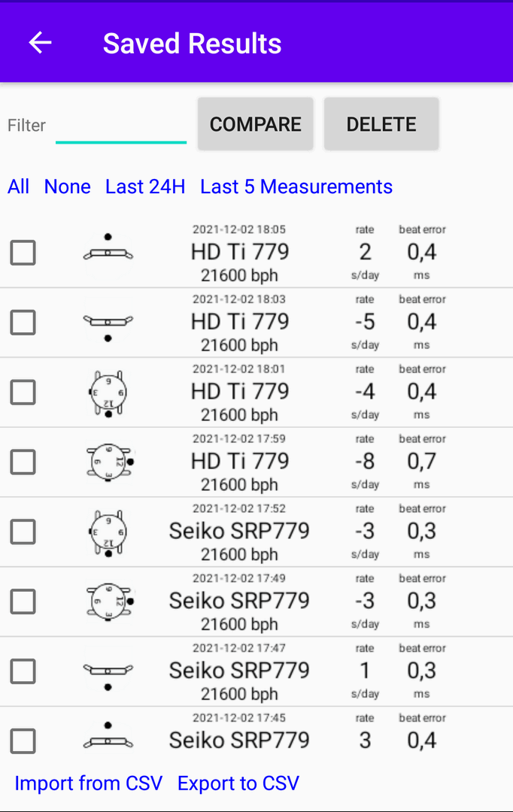The height and width of the screenshot is (812, 513).
Task: Click the watch position icon in the 17:59 row
Action: (110, 462)
